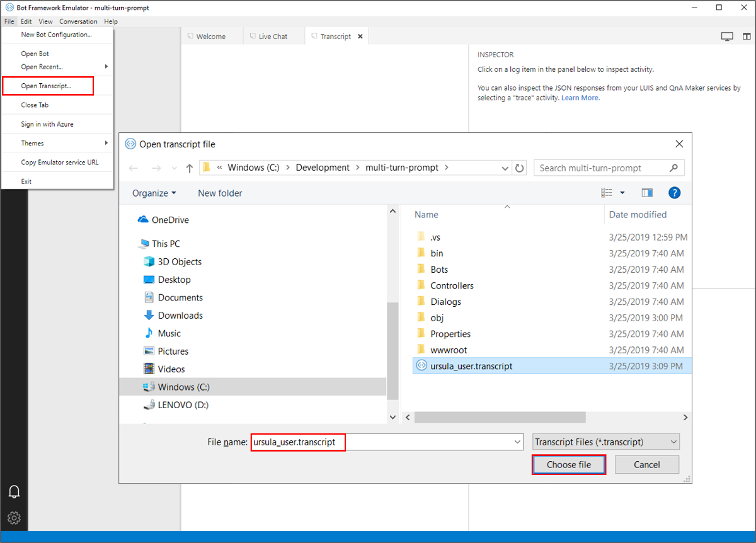Click the search magnifier icon
The image size is (756, 543).
point(673,168)
